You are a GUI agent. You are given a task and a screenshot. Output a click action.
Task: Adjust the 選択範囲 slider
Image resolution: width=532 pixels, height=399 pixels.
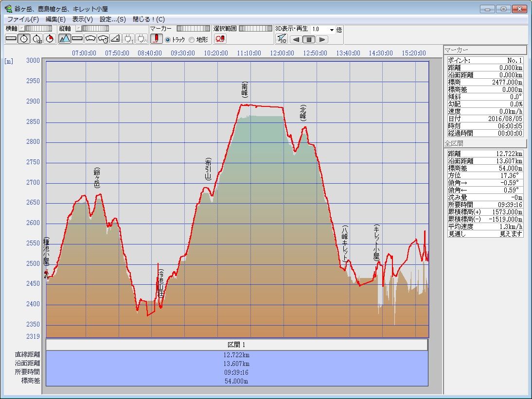point(255,29)
